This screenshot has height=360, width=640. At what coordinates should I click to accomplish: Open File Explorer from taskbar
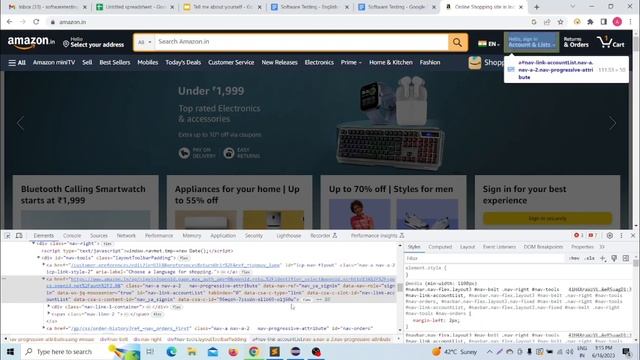pos(192,351)
